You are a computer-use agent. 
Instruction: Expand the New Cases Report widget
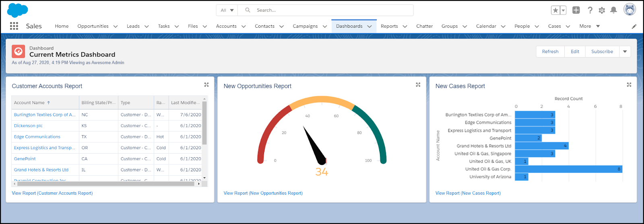629,84
